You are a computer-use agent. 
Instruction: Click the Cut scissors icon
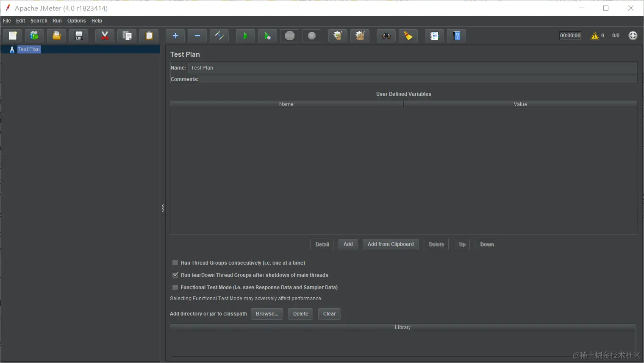[x=105, y=36]
